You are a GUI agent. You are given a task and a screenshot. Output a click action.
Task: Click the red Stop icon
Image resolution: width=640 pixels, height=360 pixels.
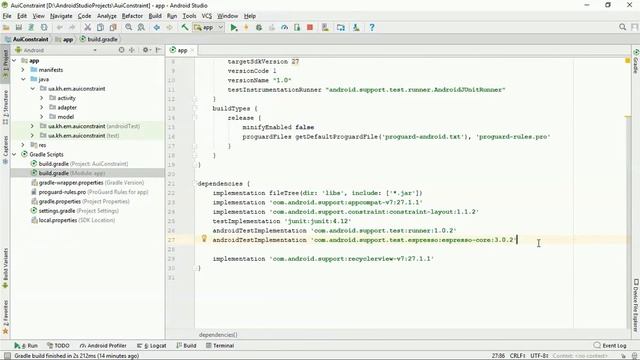tap(310, 27)
